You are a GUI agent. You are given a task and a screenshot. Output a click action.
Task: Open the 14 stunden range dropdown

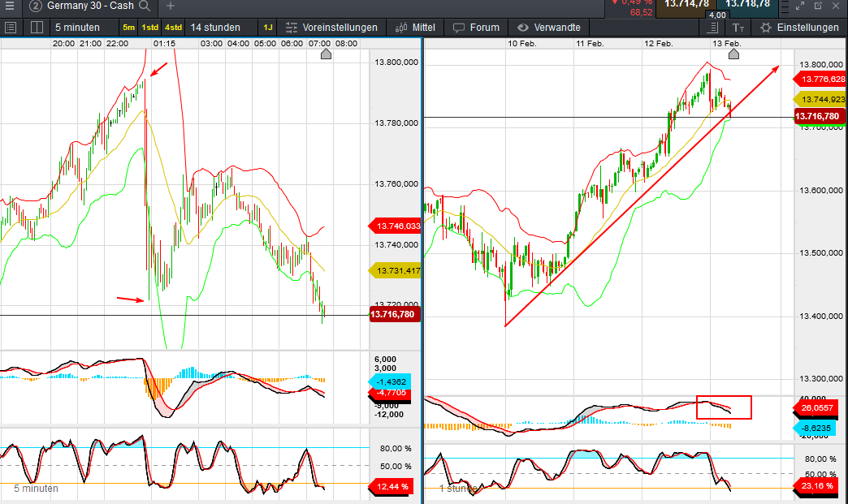click(215, 28)
